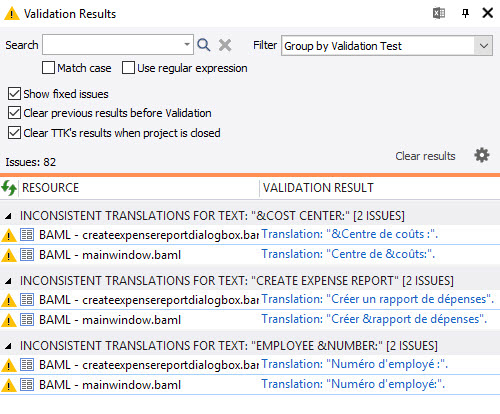The image size is (500, 414).
Task: Collapse the "CREATE EXPENSE REPORT" group
Action: pyautogui.click(x=8, y=281)
